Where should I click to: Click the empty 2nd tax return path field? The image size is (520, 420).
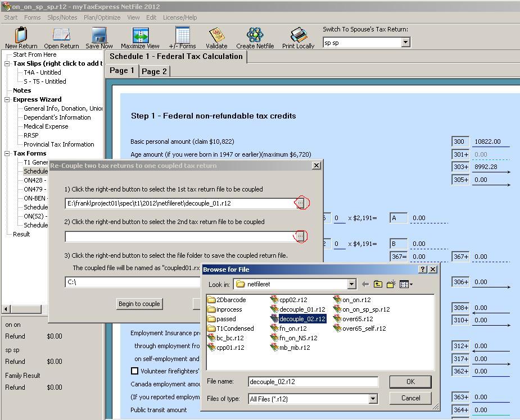coord(180,236)
